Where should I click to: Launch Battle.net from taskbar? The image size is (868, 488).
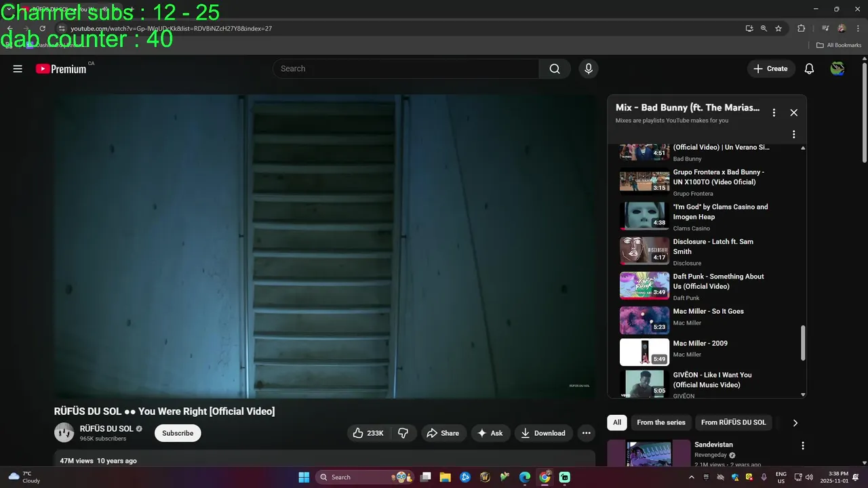pos(465,477)
